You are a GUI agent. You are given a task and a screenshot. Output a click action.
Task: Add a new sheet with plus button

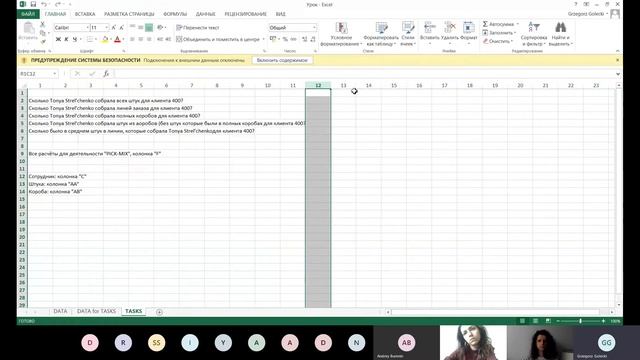tap(159, 312)
